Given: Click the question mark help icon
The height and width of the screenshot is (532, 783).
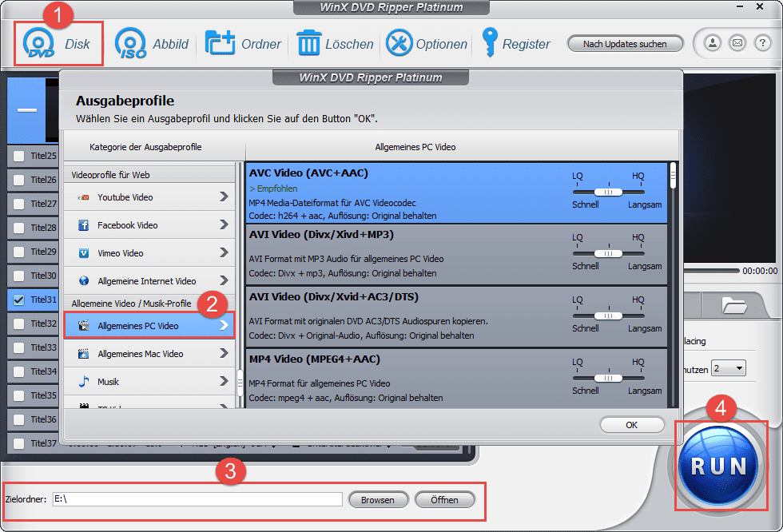Looking at the screenshot, I should click(x=762, y=43).
